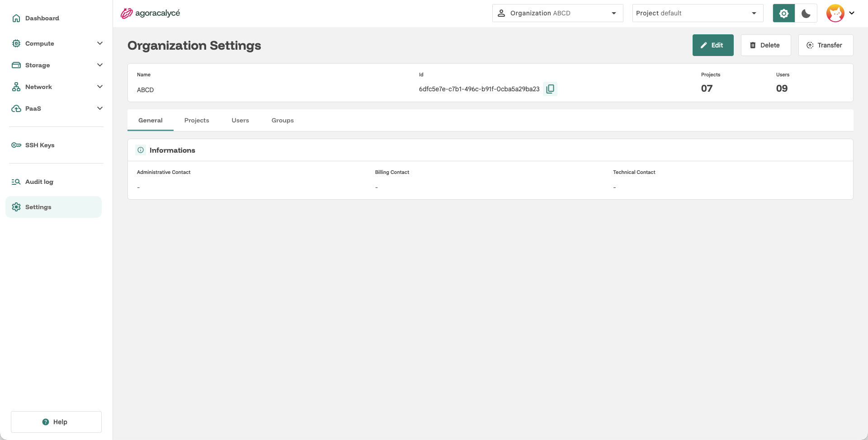Screen dimensions: 868x440
Task: Expand the Network menu chevron
Action: pyautogui.click(x=100, y=87)
